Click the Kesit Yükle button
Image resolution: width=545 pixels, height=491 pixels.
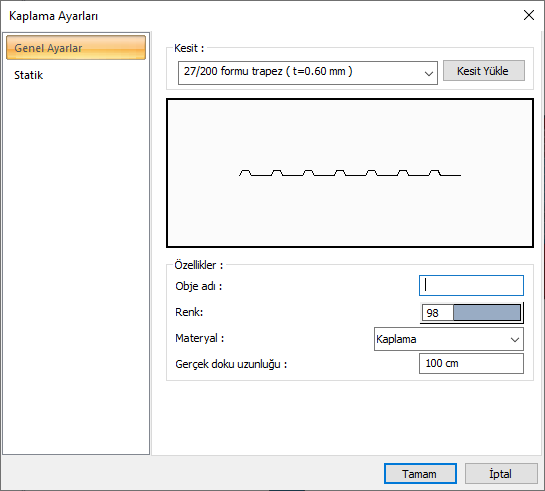pos(483,71)
